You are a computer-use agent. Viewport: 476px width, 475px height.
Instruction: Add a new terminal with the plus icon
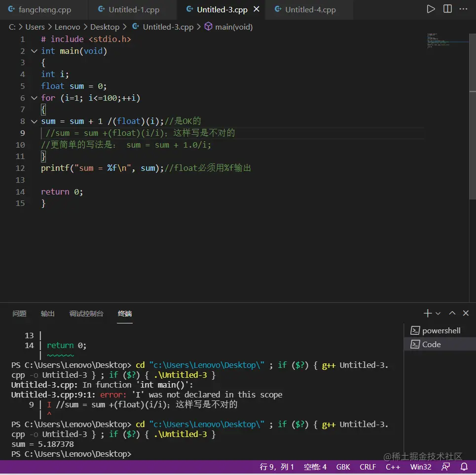tap(427, 313)
